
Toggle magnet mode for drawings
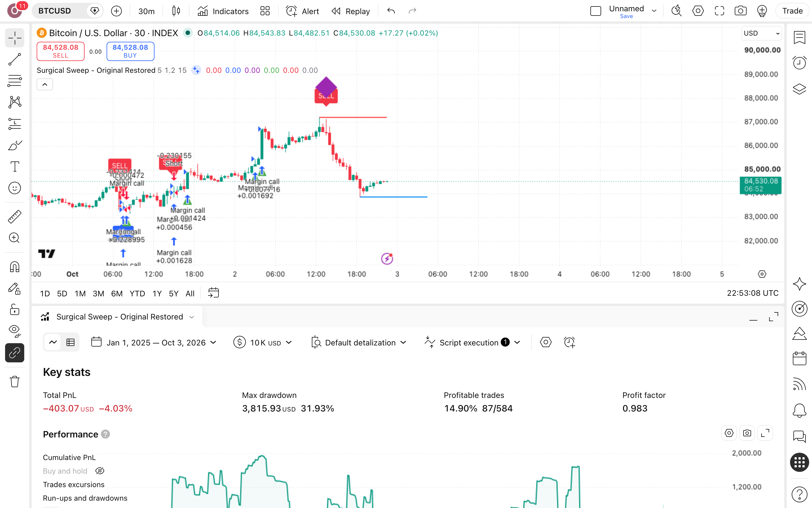click(14, 267)
